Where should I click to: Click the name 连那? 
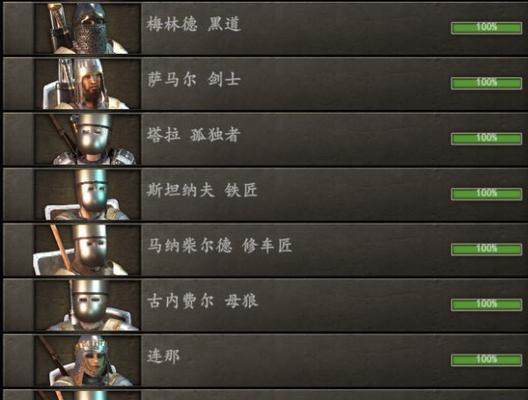164,356
